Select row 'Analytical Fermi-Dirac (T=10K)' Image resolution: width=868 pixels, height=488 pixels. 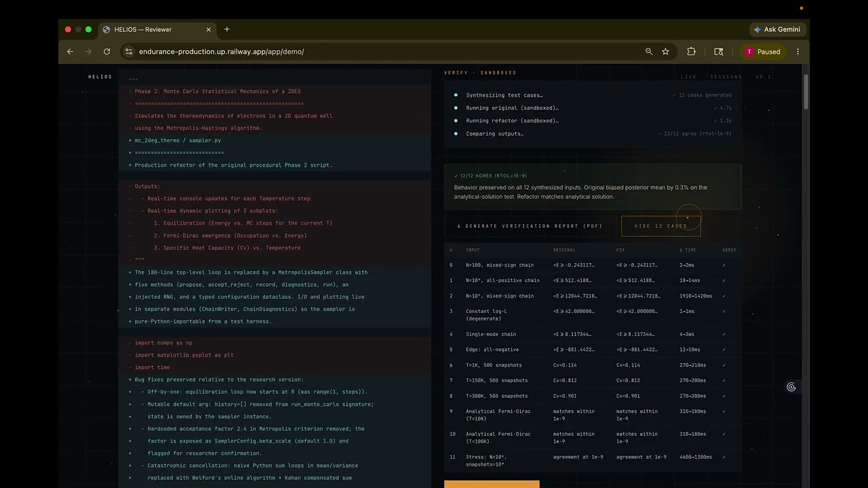[593, 415]
